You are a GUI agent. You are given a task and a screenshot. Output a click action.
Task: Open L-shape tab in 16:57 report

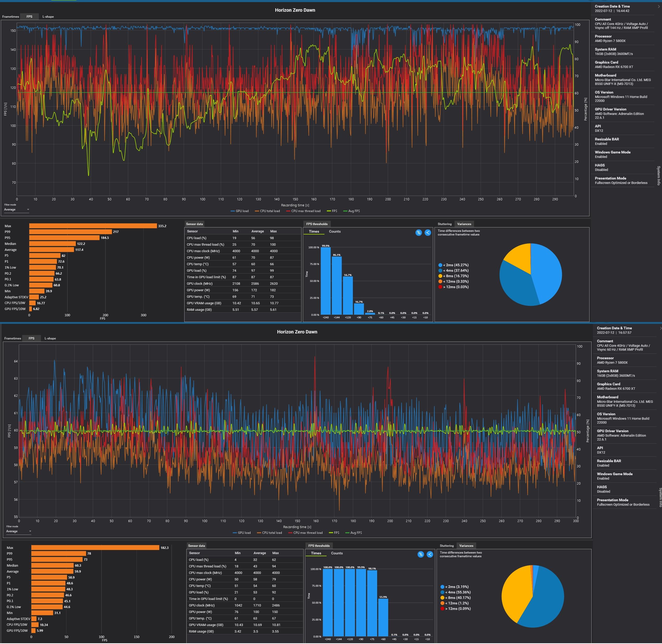(50, 338)
